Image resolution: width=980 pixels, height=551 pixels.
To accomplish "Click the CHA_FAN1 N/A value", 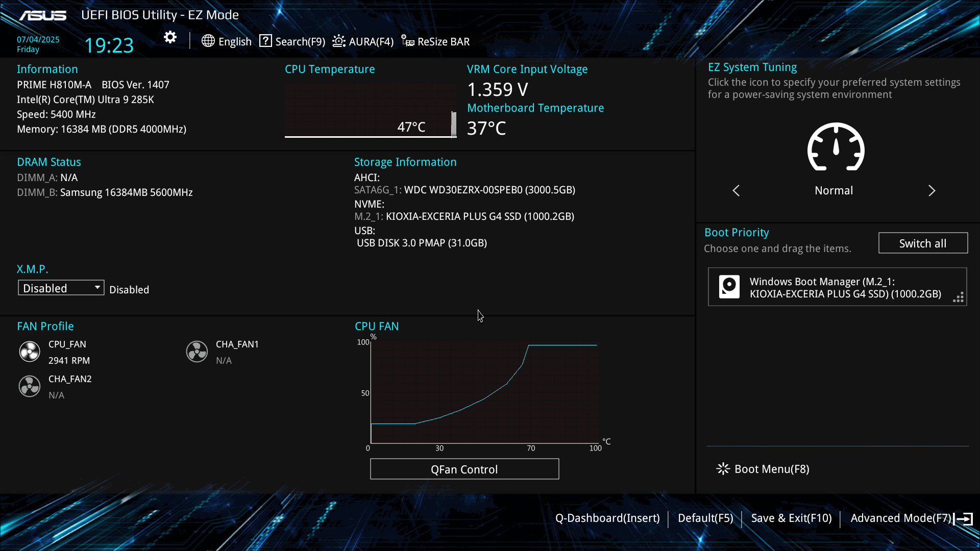I will [x=224, y=360].
